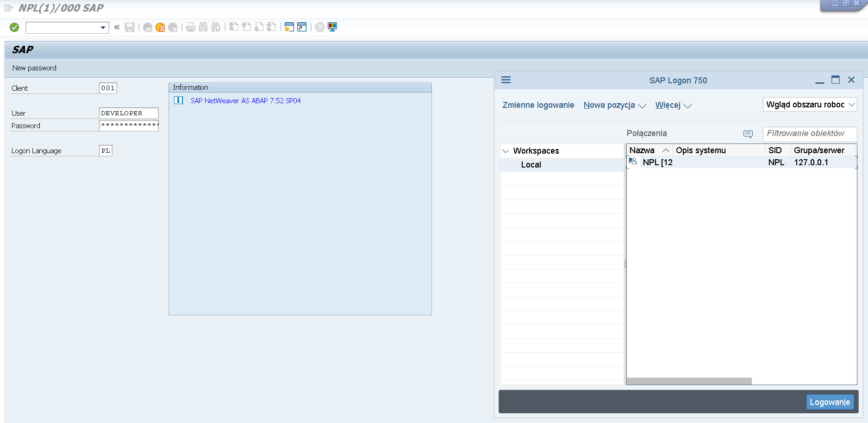868x423 pixels.
Task: Click the Create New Session icon
Action: tap(289, 27)
